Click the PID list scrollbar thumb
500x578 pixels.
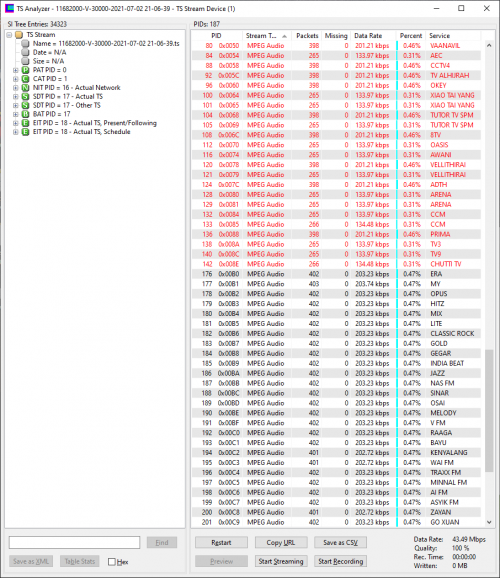click(489, 411)
